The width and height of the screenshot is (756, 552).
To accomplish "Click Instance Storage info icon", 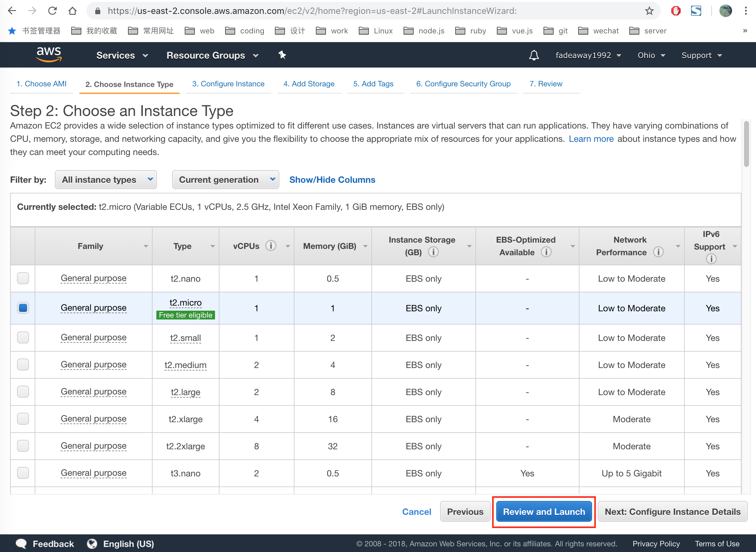I will click(x=433, y=252).
